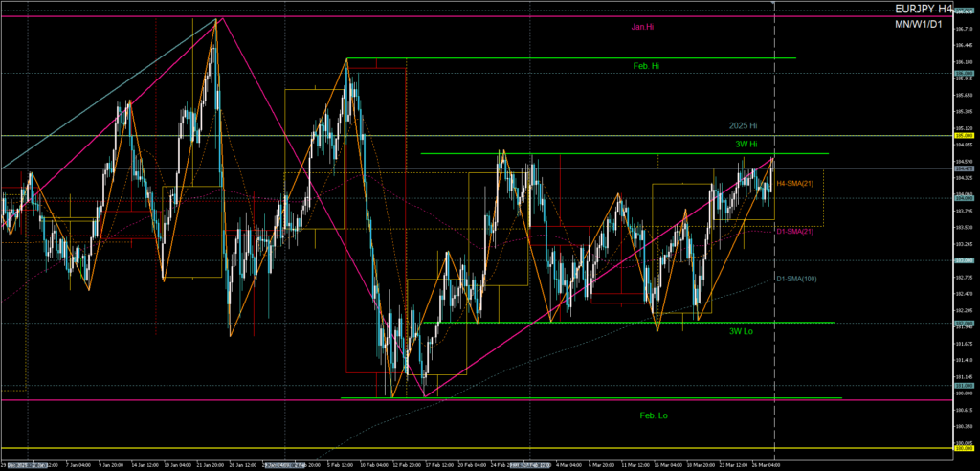Click the 21 Jan 20:00 time label
Screen dimensions: 980x471
[x=214, y=465]
